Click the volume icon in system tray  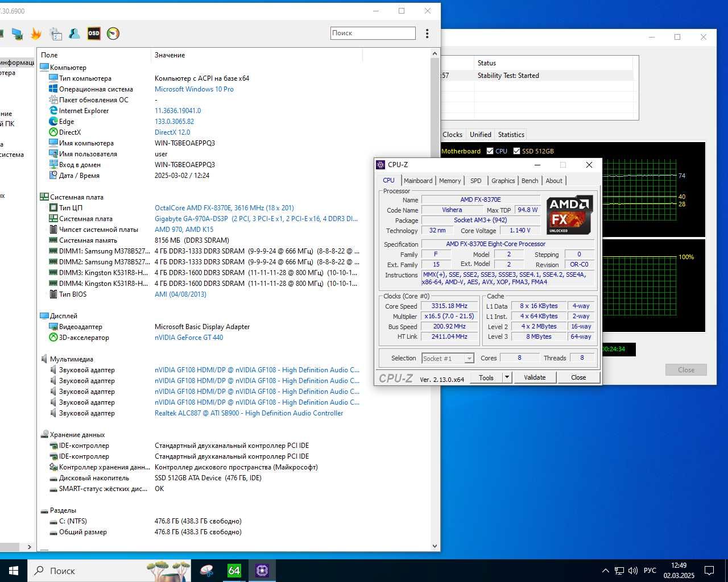633,571
